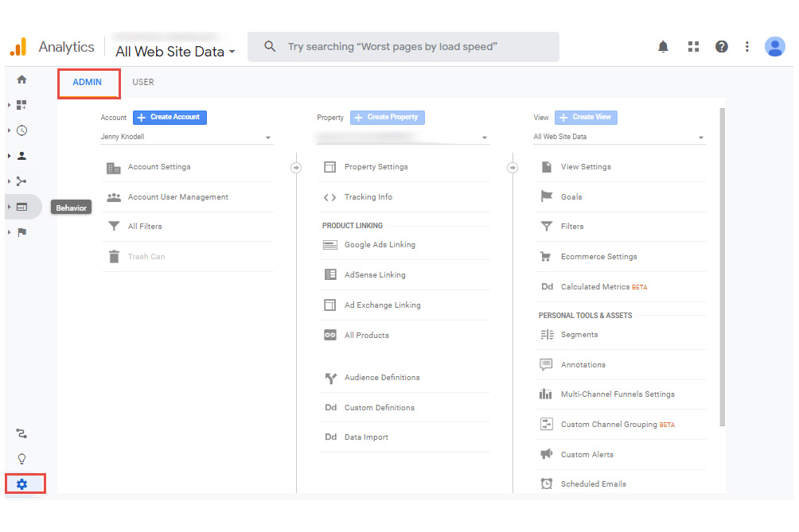Open the Goals link in View column
The width and height of the screenshot is (799, 532).
coord(571,197)
